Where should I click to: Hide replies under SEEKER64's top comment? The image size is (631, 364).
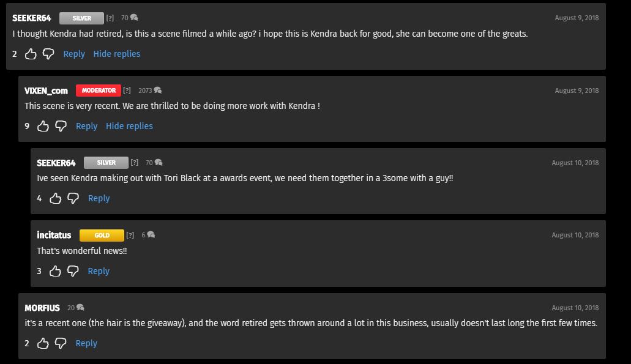pos(117,54)
